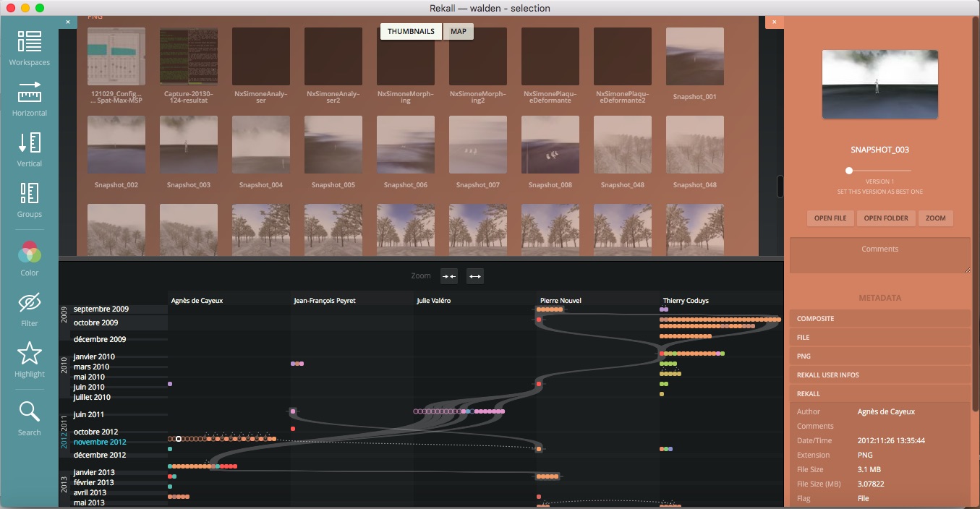Click the File Size value 3.1 MB
This screenshot has height=509, width=980.
869,469
